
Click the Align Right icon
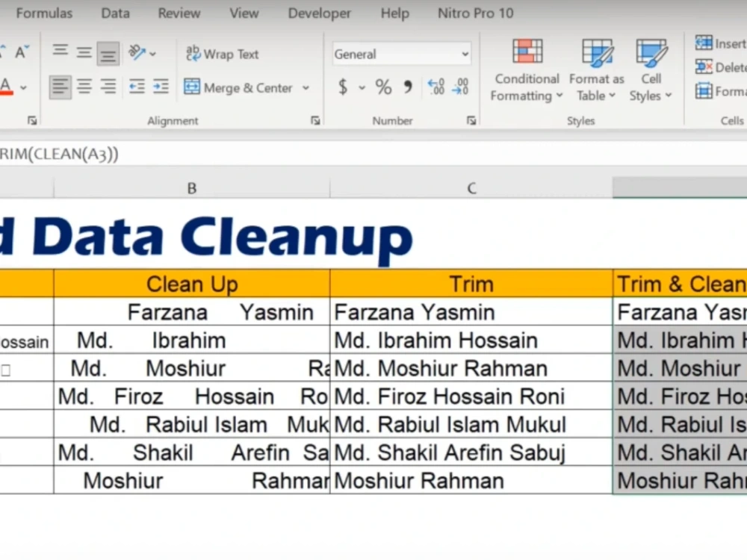click(x=108, y=87)
